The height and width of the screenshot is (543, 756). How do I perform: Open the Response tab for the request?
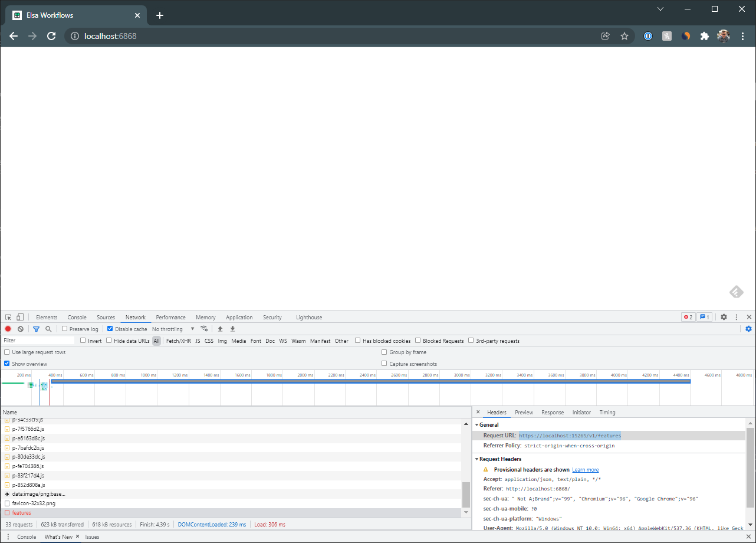pyautogui.click(x=553, y=412)
